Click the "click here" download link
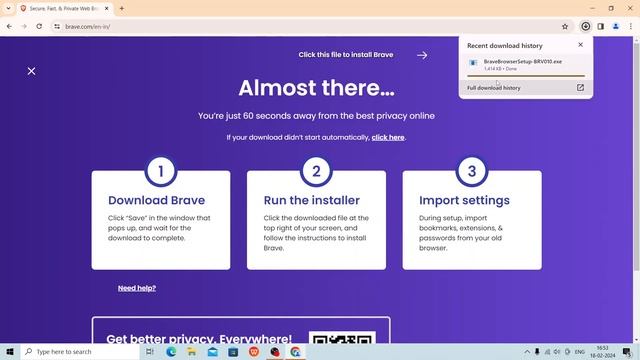The width and height of the screenshot is (640, 360). [x=388, y=138]
